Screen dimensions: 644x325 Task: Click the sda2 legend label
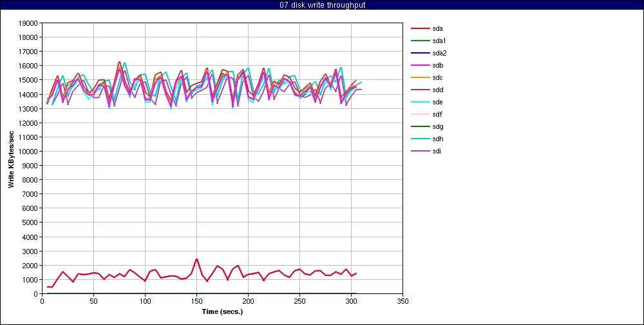tap(439, 53)
